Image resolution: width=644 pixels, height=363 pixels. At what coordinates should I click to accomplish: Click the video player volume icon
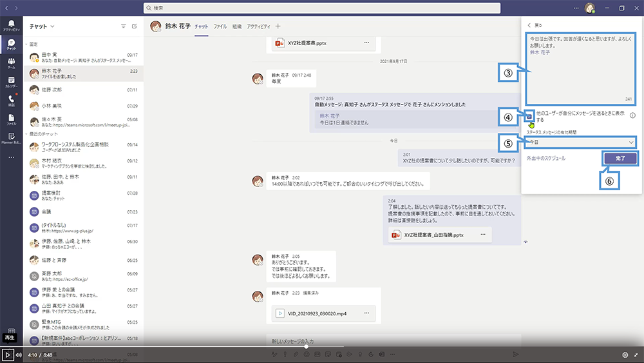pyautogui.click(x=19, y=355)
